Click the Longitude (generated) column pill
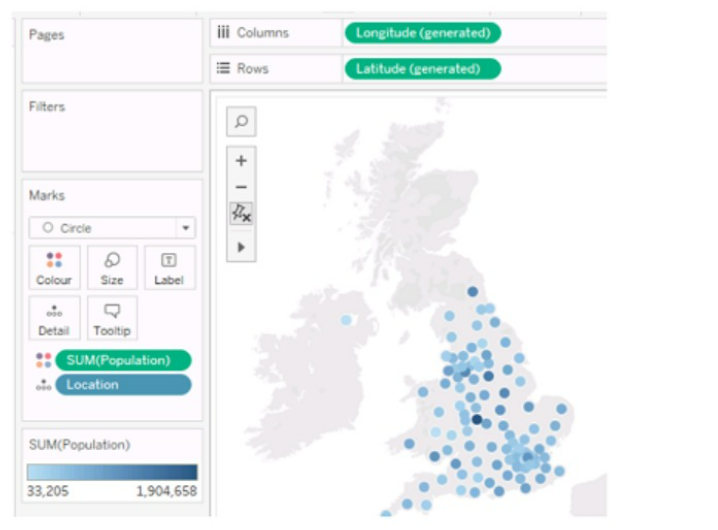The width and height of the screenshot is (718, 530). pyautogui.click(x=422, y=33)
